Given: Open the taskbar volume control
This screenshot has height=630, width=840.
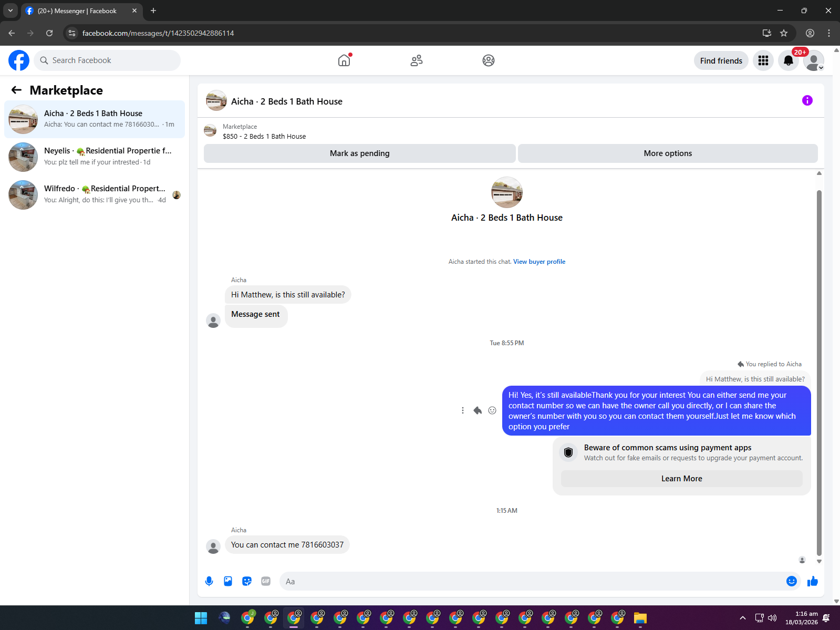Looking at the screenshot, I should coord(772,618).
